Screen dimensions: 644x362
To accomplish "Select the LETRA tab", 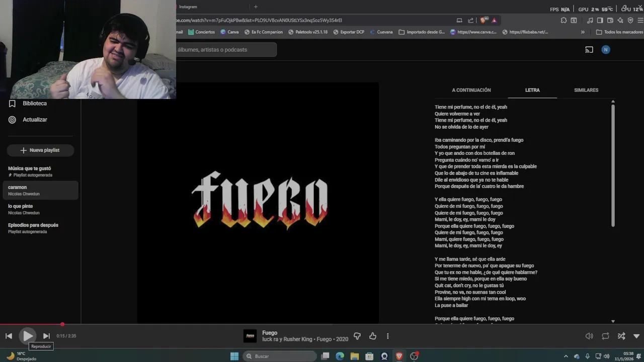I will pyautogui.click(x=532, y=90).
